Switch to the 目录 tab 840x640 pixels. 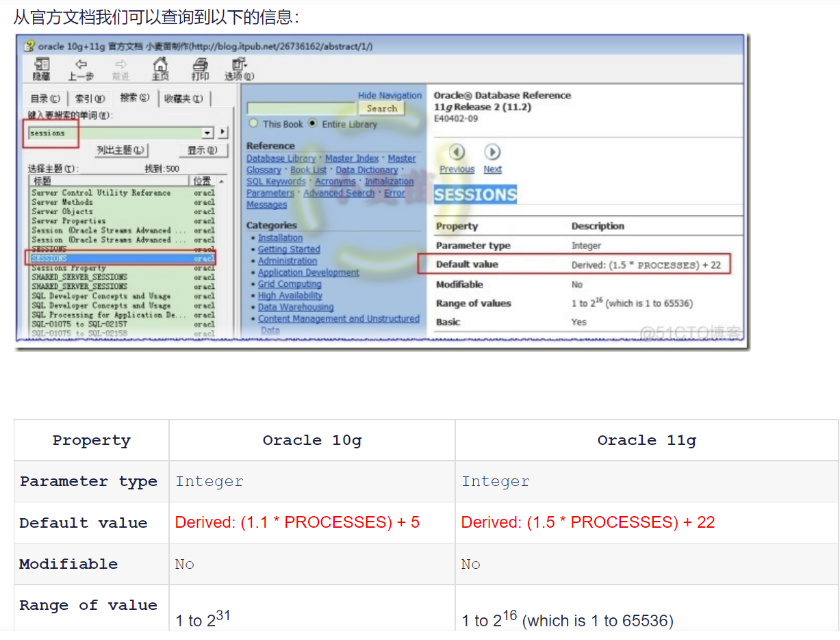click(x=45, y=99)
